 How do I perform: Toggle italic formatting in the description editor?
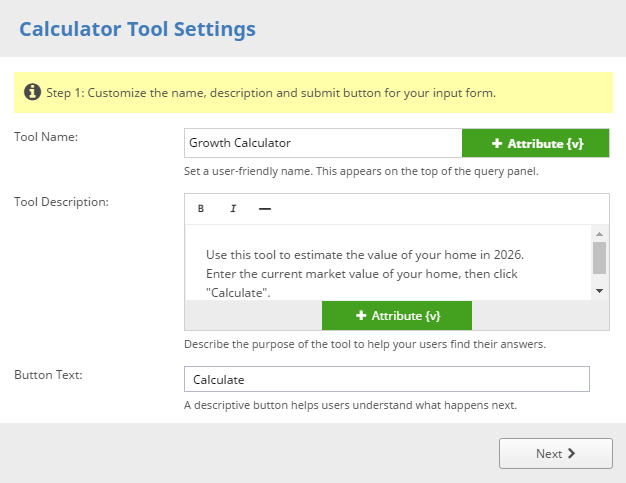click(x=233, y=209)
